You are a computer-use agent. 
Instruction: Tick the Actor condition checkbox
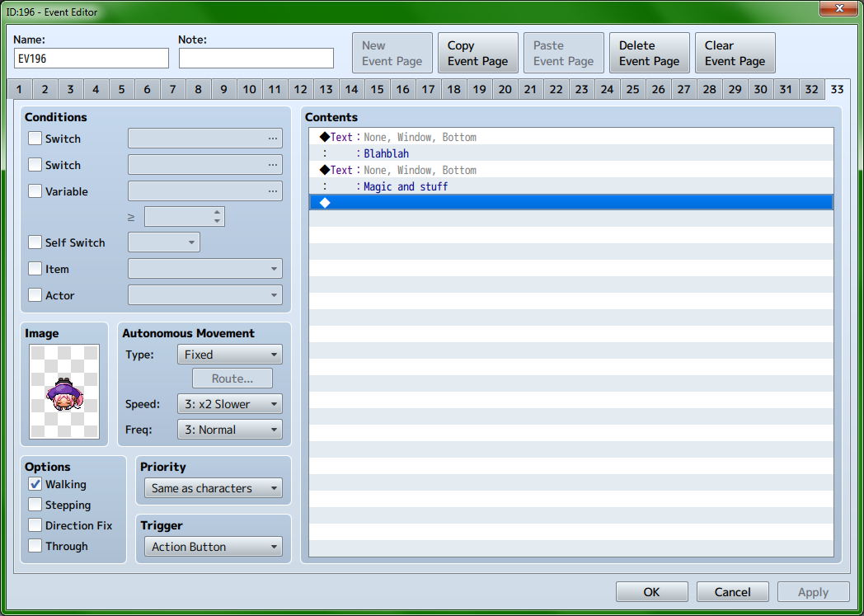[35, 295]
